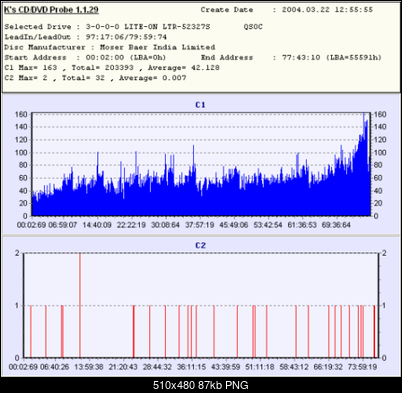
Task: Click the C1 x-axis label 69:36:64
Action: click(x=336, y=225)
